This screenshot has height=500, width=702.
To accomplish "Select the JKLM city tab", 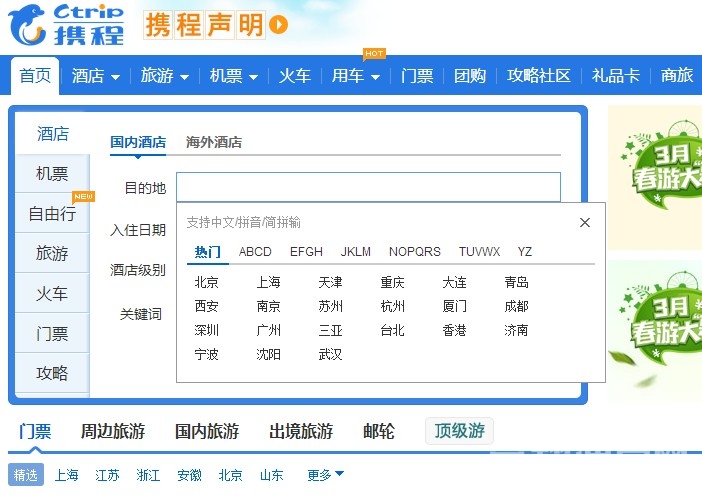I will [x=355, y=252].
